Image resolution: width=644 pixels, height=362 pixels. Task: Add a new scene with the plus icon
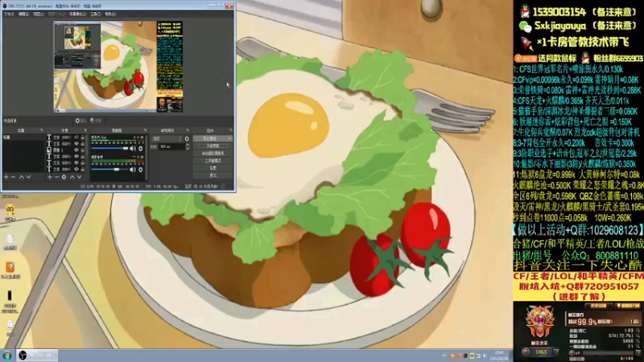point(6,177)
